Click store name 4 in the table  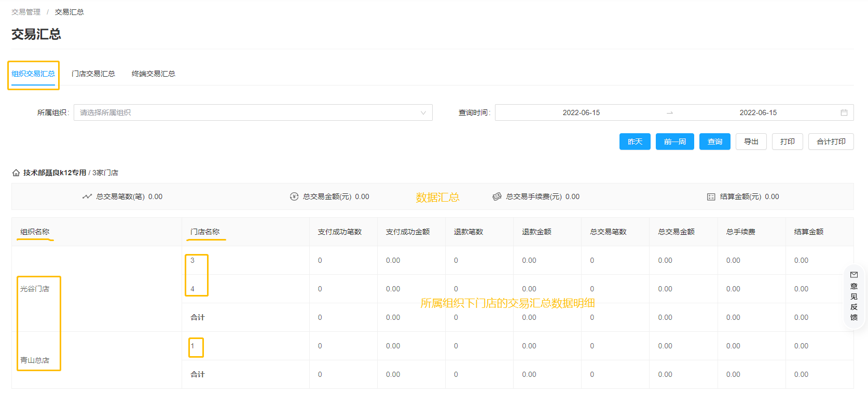pyautogui.click(x=192, y=289)
